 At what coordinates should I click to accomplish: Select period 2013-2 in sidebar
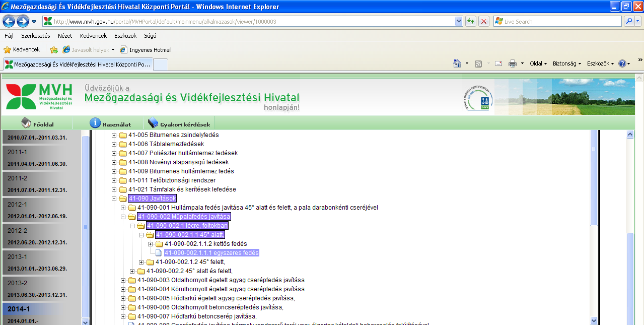pos(40,288)
